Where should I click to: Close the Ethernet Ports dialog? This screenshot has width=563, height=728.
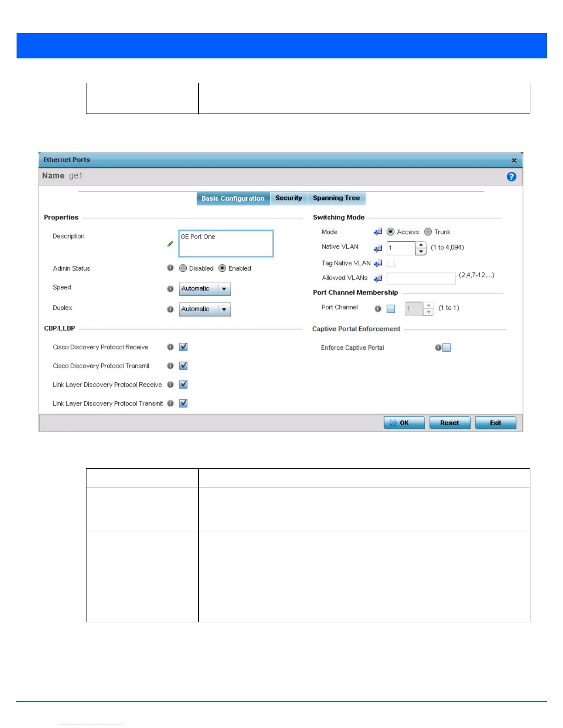[x=514, y=160]
